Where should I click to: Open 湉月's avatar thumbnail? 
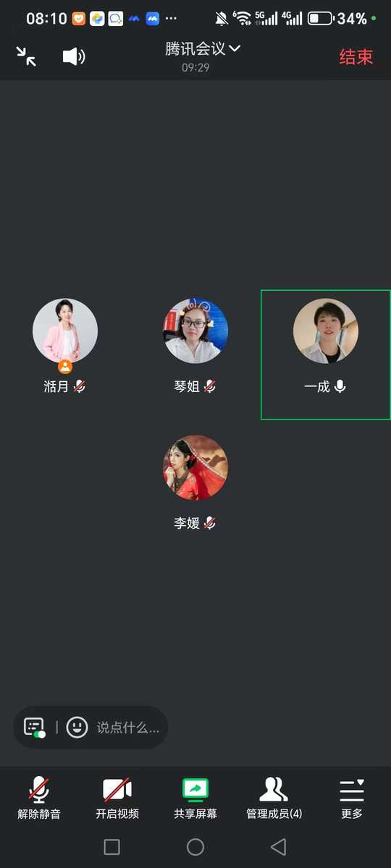pyautogui.click(x=65, y=331)
